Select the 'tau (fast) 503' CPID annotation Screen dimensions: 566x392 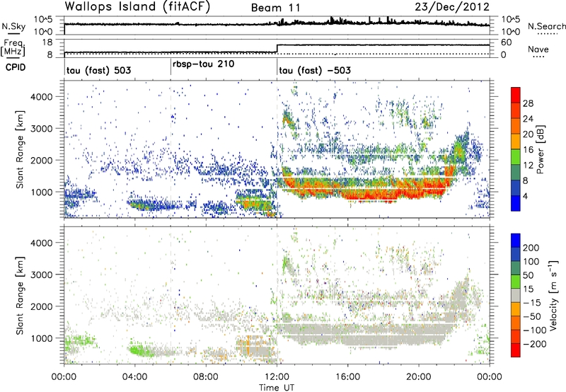(x=98, y=70)
